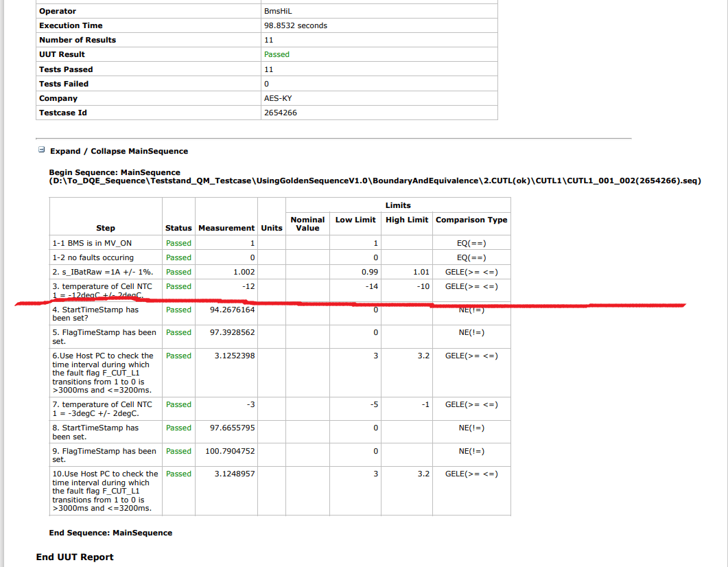Click the EQ(==) comparison of step 1-1
This screenshot has width=728, height=567.
[471, 243]
